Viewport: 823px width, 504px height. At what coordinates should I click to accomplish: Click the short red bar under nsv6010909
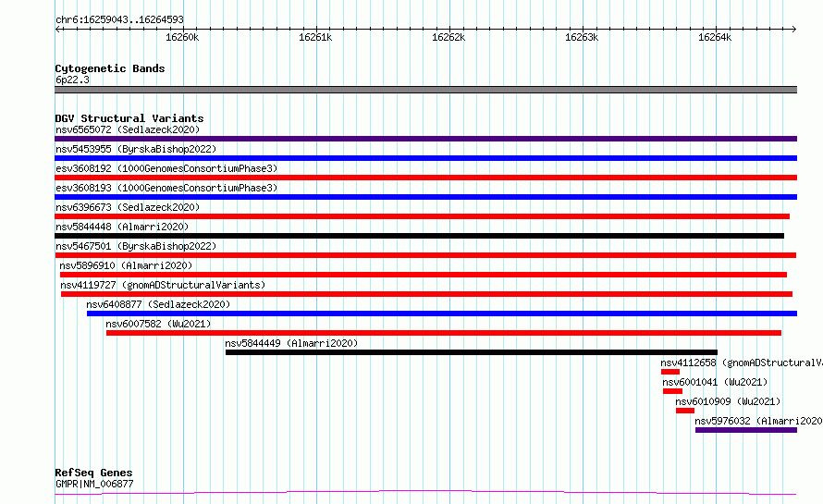pyautogui.click(x=685, y=411)
